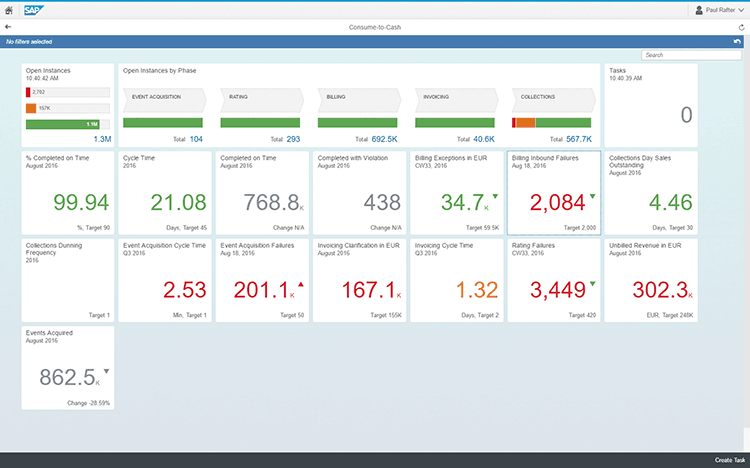The width and height of the screenshot is (750, 468).
Task: Click the Collections phase orange bar segment
Action: tap(526, 122)
